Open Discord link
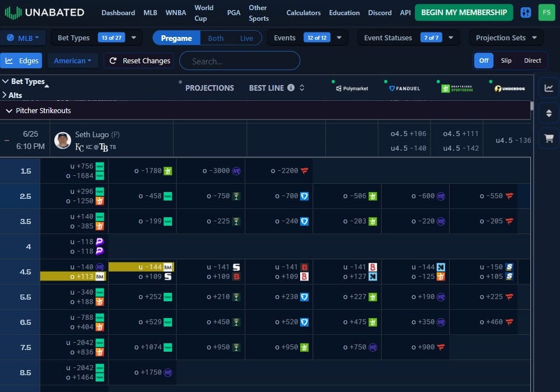Screen dimensions: 560x392 point(380,13)
